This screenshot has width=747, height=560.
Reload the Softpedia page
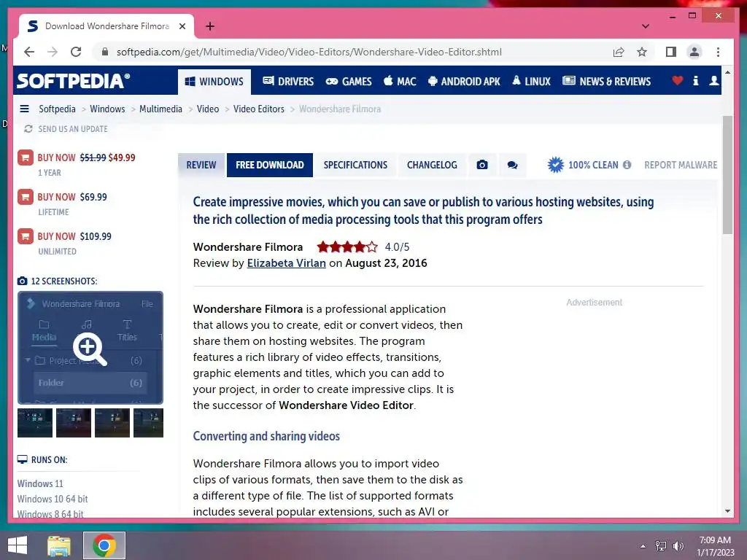[76, 52]
